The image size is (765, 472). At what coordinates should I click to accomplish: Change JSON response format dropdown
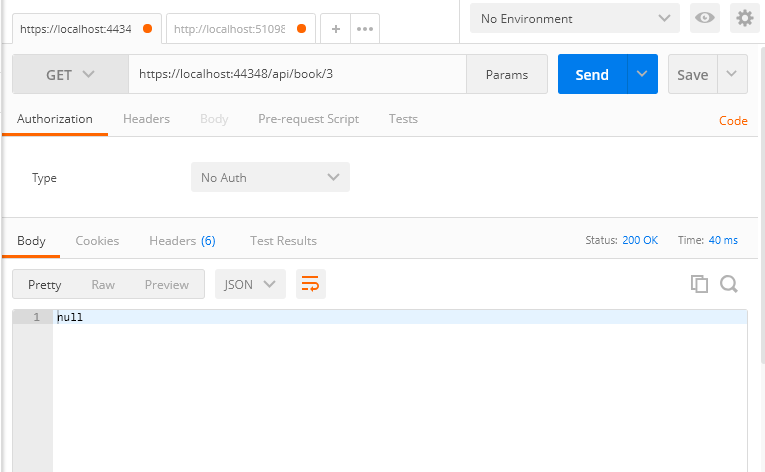click(250, 284)
